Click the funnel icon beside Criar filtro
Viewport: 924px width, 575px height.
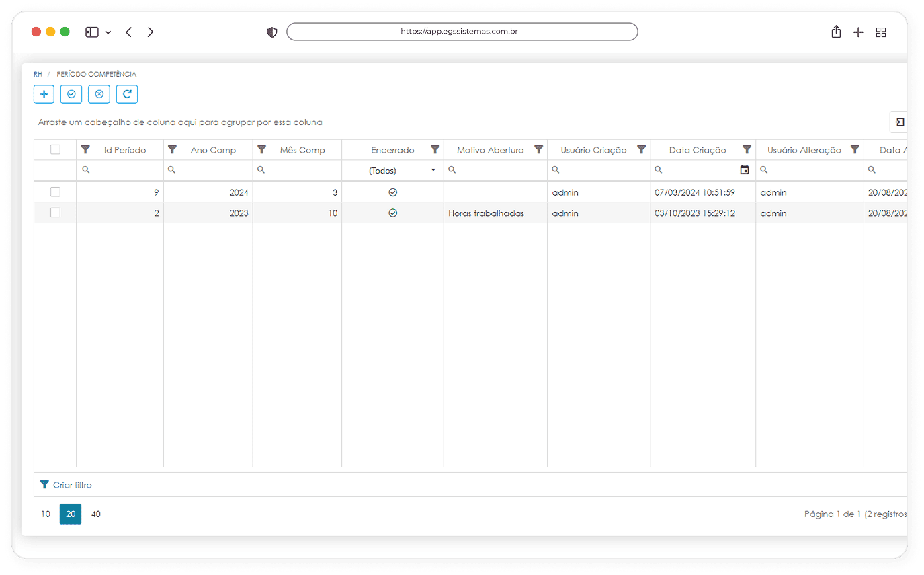[x=44, y=484]
